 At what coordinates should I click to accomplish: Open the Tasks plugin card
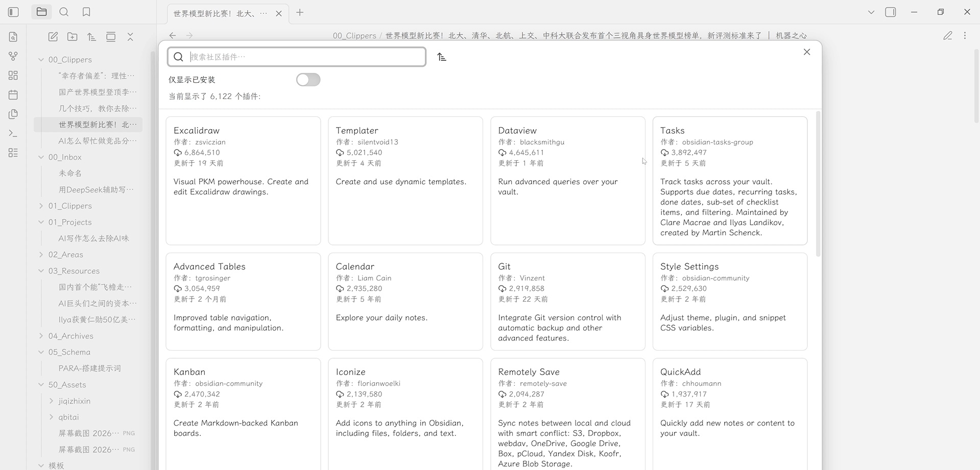click(730, 181)
